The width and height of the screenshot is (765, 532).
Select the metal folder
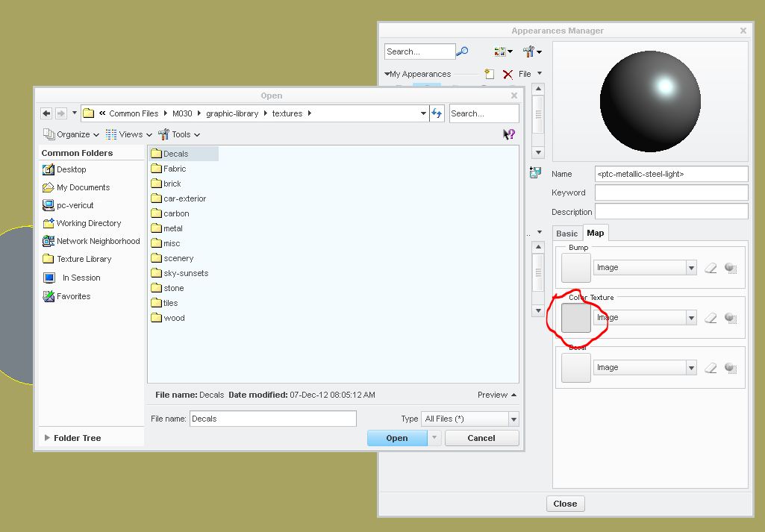tap(167, 228)
